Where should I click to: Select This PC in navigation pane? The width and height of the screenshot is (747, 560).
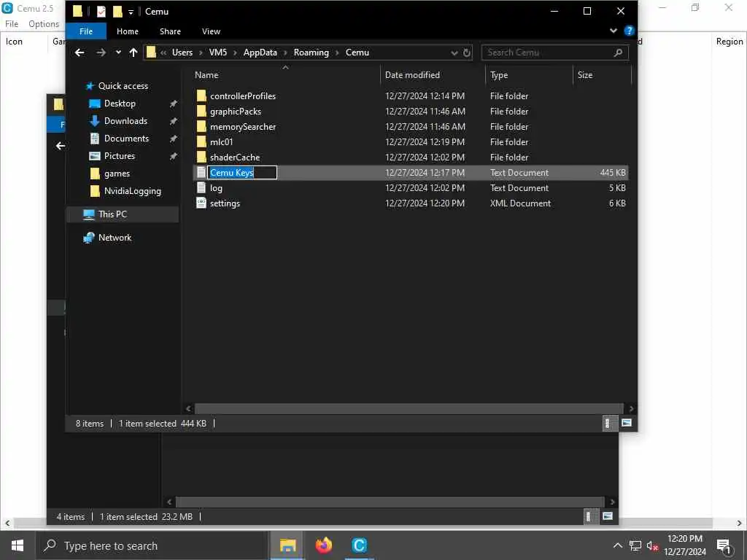pyautogui.click(x=112, y=214)
